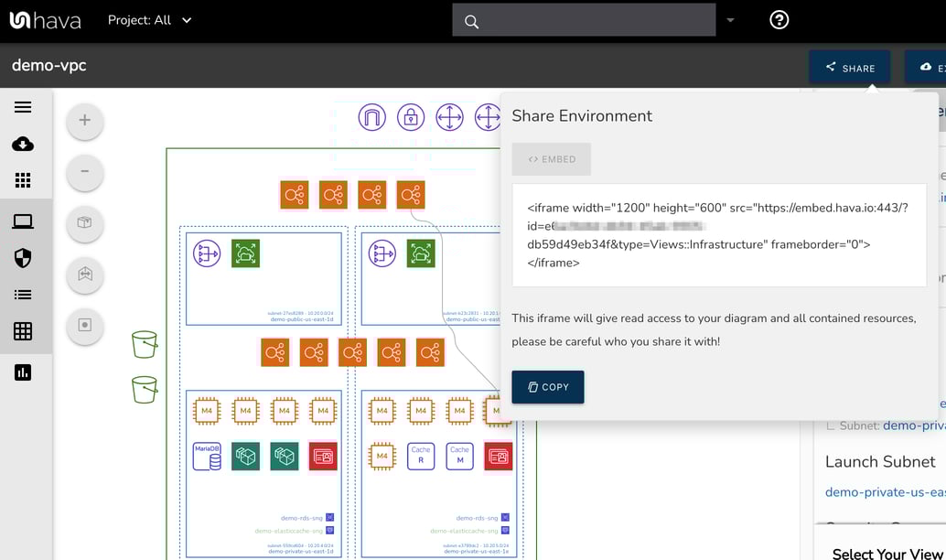This screenshot has width=946, height=560.
Task: Click the Embed button
Action: 552,159
